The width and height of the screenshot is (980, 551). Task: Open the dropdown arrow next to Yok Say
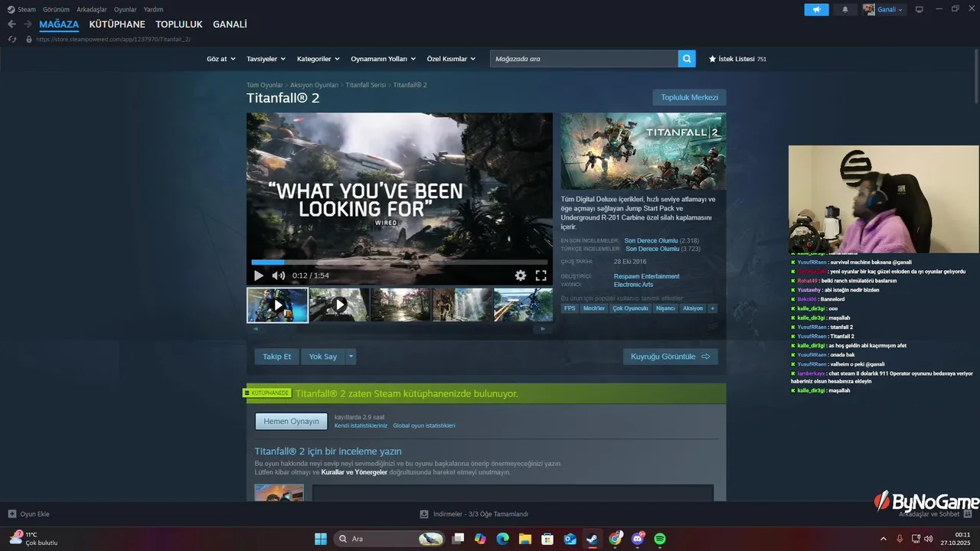click(x=351, y=357)
